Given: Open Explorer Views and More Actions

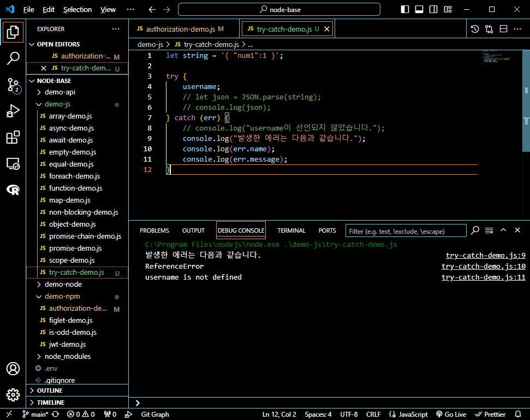Looking at the screenshot, I should (116, 29).
